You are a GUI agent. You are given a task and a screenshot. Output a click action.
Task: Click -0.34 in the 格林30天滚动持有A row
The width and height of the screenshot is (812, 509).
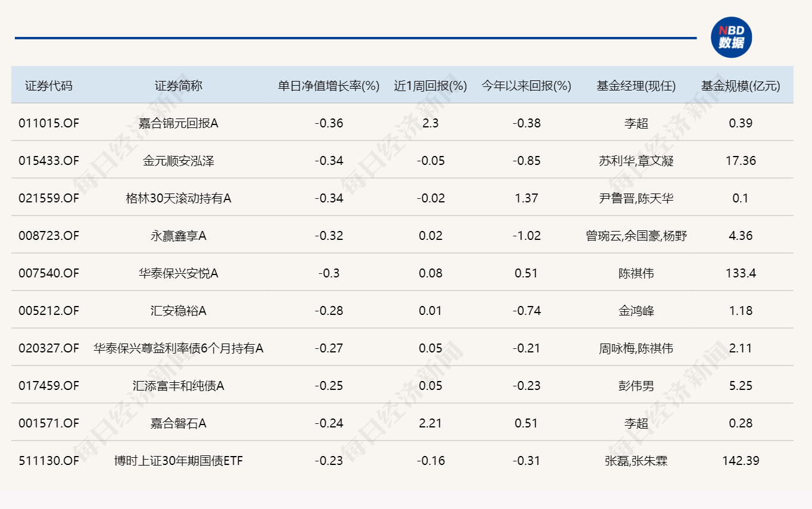(x=329, y=198)
